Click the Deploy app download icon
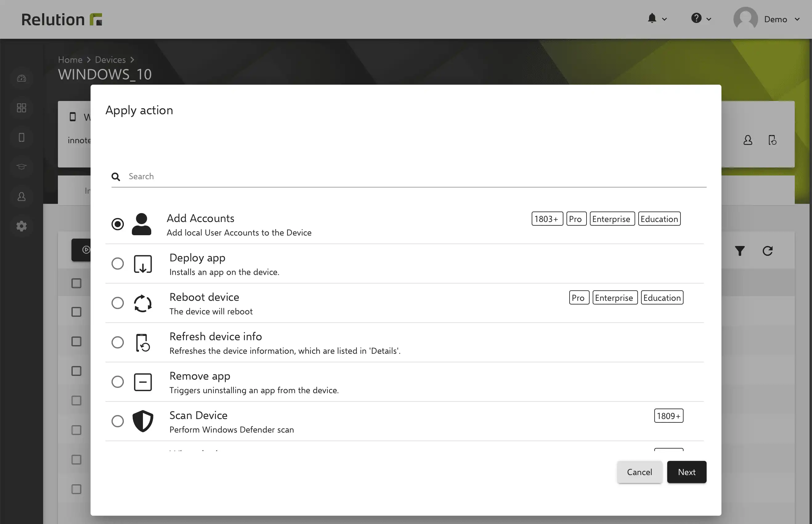The width and height of the screenshot is (812, 524). (x=143, y=264)
